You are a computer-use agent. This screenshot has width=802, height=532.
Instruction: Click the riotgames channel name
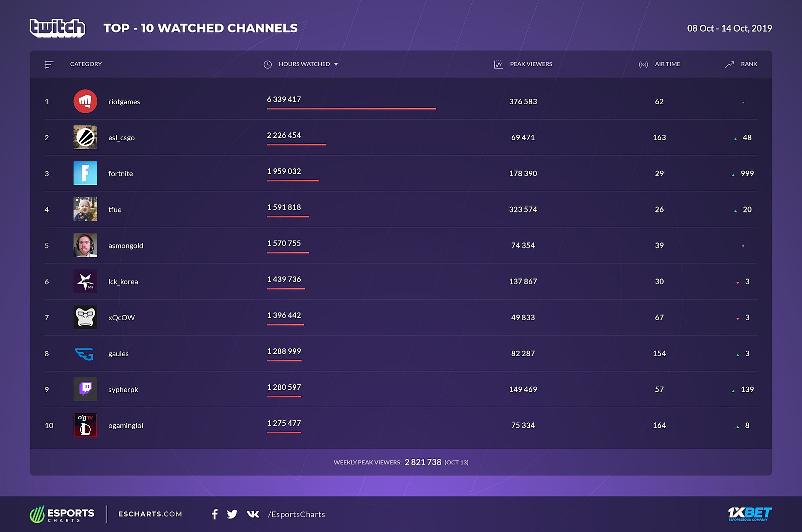[124, 102]
